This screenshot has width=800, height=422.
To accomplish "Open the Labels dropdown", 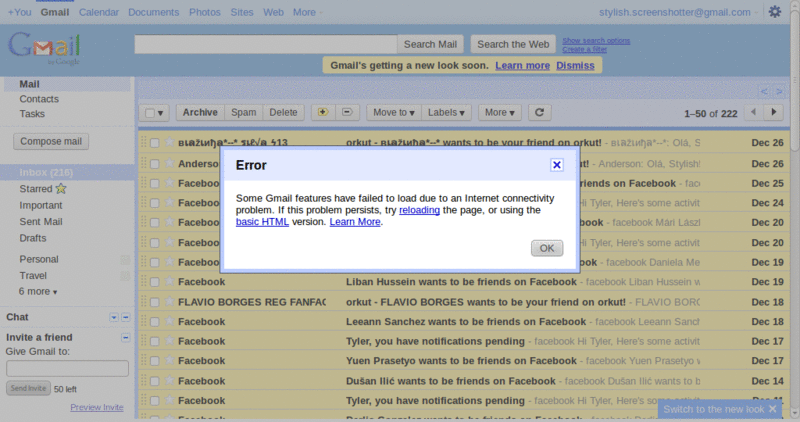I will (x=446, y=112).
